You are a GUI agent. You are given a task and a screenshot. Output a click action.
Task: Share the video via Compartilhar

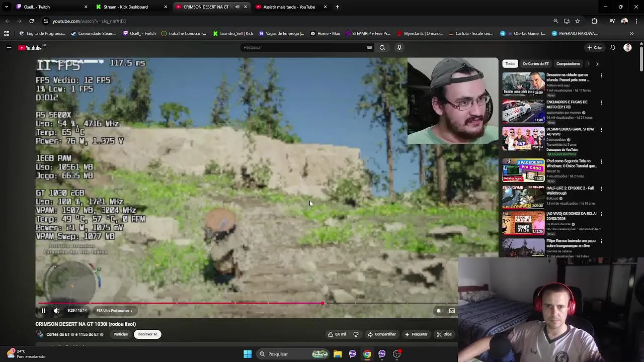[x=382, y=334]
